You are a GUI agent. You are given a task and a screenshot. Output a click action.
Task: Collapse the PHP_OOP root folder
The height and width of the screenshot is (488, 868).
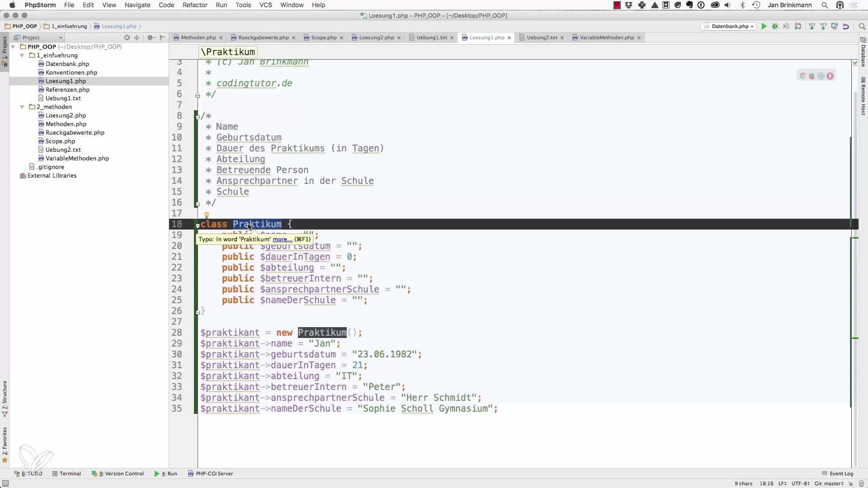[13, 47]
